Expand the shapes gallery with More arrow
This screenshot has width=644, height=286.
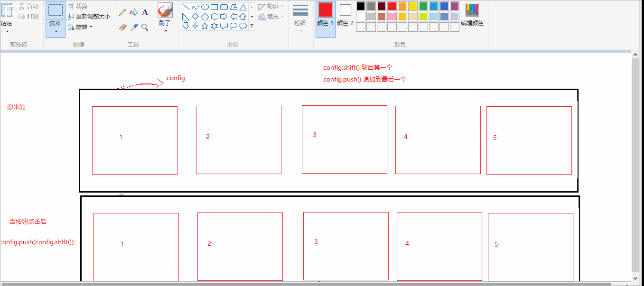(x=252, y=26)
